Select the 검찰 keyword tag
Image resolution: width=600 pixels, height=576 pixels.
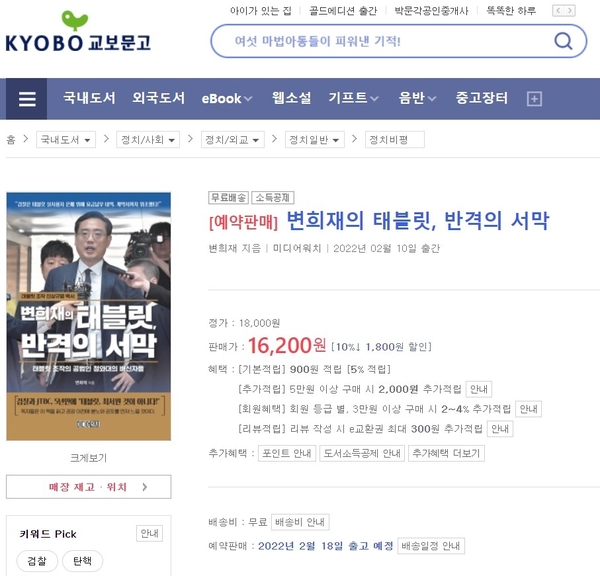(x=37, y=561)
